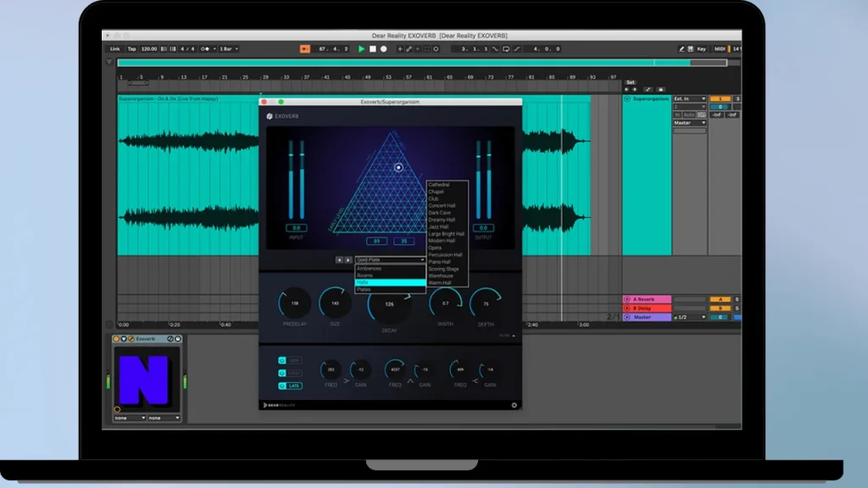This screenshot has width=868, height=488.
Task: Pick the Warm Hall preset
Action: tap(448, 283)
